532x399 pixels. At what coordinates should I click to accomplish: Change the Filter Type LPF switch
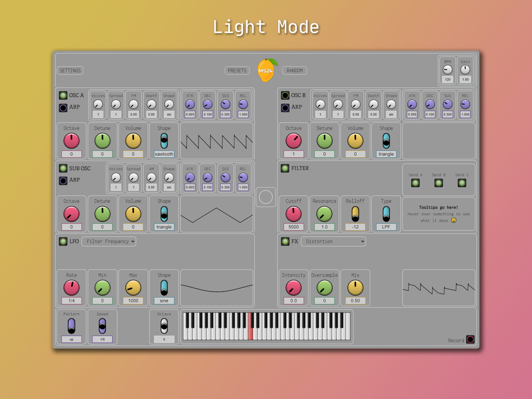[386, 214]
